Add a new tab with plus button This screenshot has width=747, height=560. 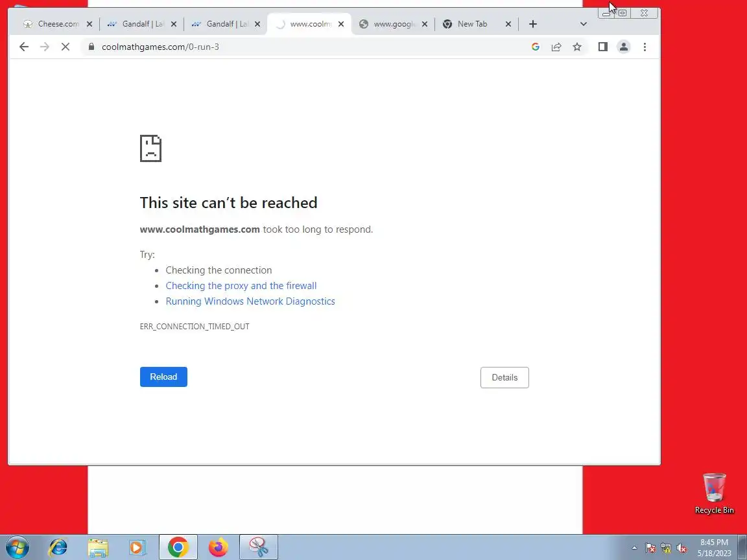pyautogui.click(x=533, y=24)
